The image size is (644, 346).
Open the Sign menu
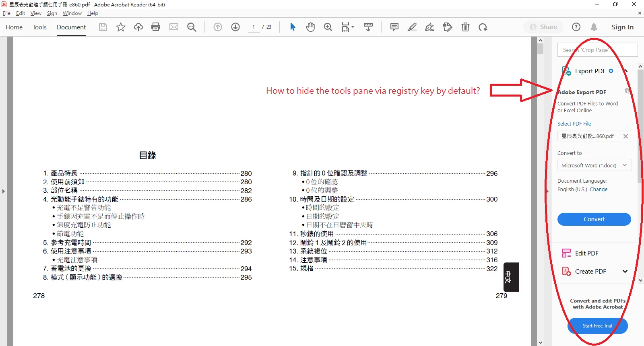pos(52,13)
